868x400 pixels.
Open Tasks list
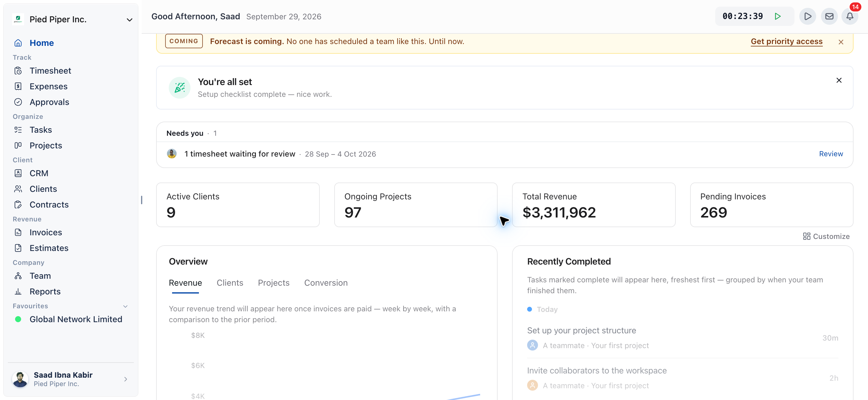pos(40,130)
